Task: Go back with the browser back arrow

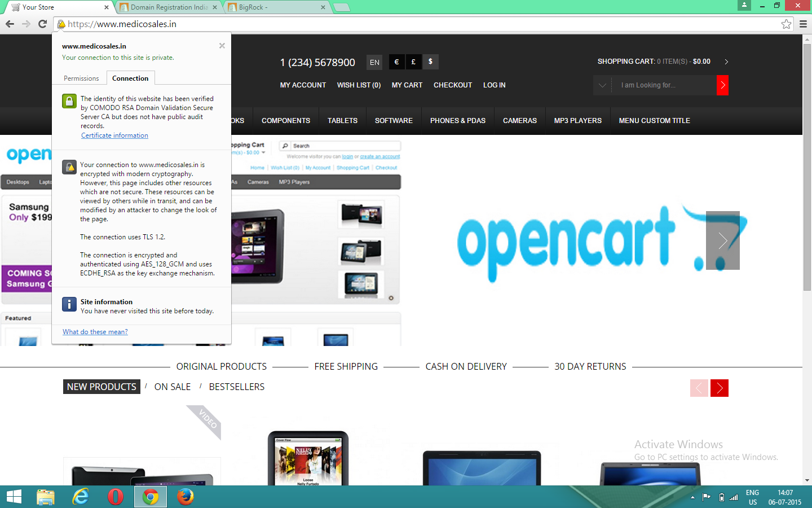Action: (x=10, y=24)
